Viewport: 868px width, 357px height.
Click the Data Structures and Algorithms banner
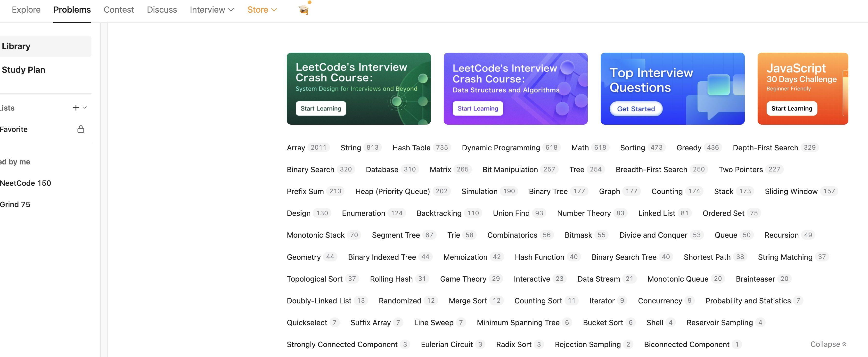coord(515,89)
